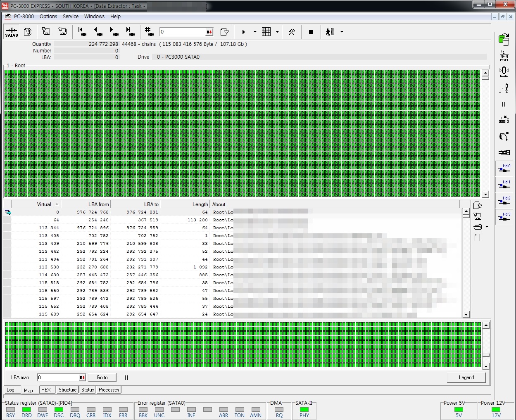This screenshot has width=516, height=420.
Task: Open the PC-3000 menu
Action: click(24, 17)
